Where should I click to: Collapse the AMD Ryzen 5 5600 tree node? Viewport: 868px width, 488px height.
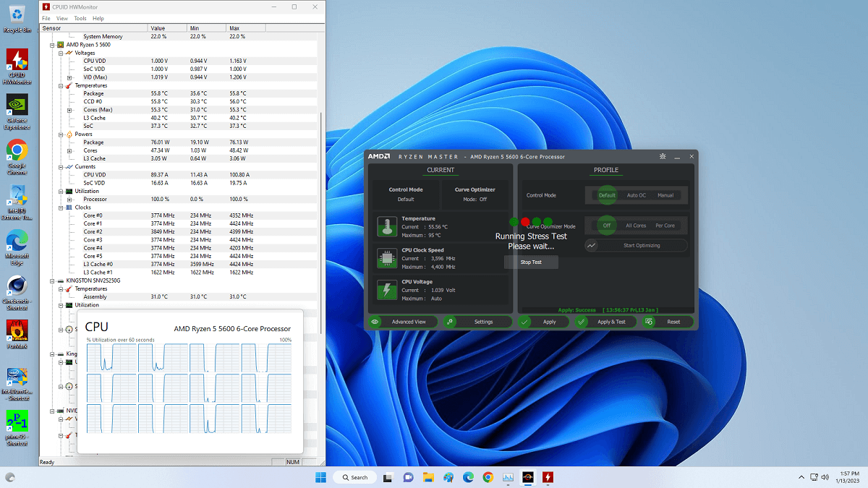52,45
